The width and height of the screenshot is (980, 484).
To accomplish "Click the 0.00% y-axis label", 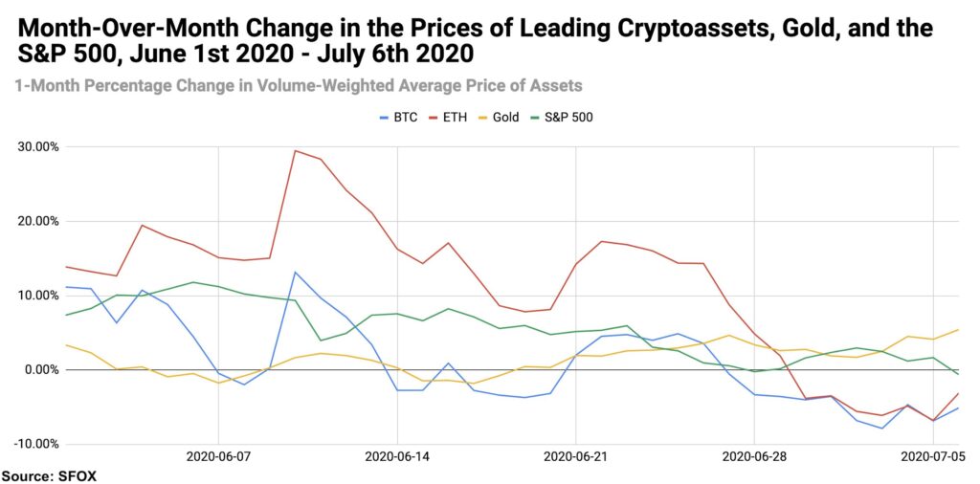I will pos(43,370).
